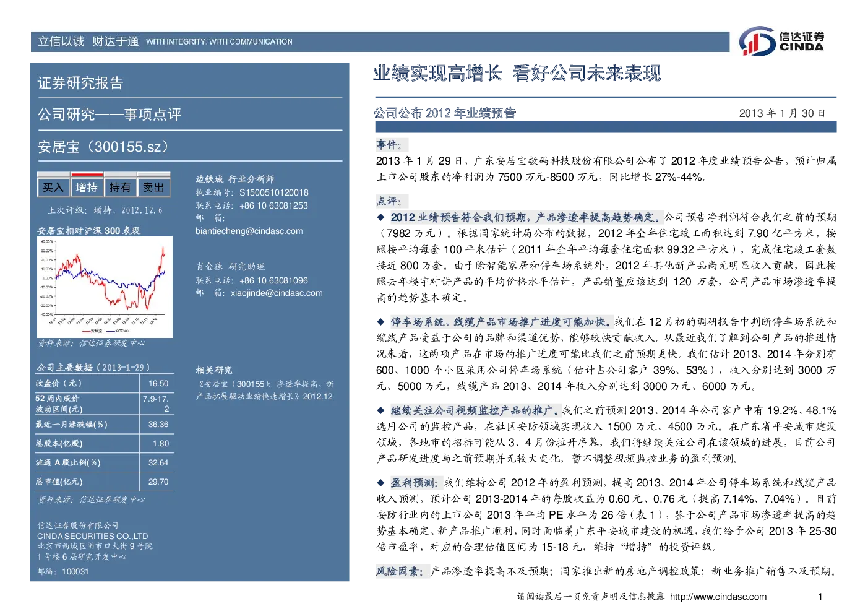Click the chart legend below the graph

tap(105, 331)
